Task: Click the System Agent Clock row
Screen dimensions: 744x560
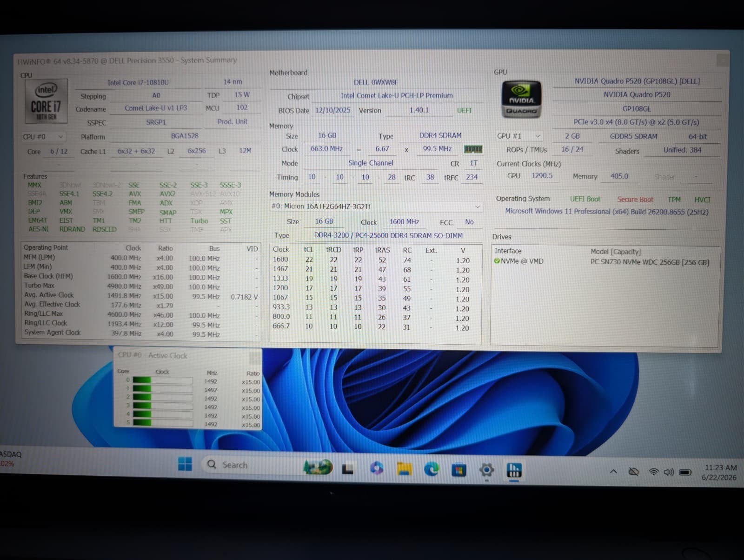Action: point(141,333)
